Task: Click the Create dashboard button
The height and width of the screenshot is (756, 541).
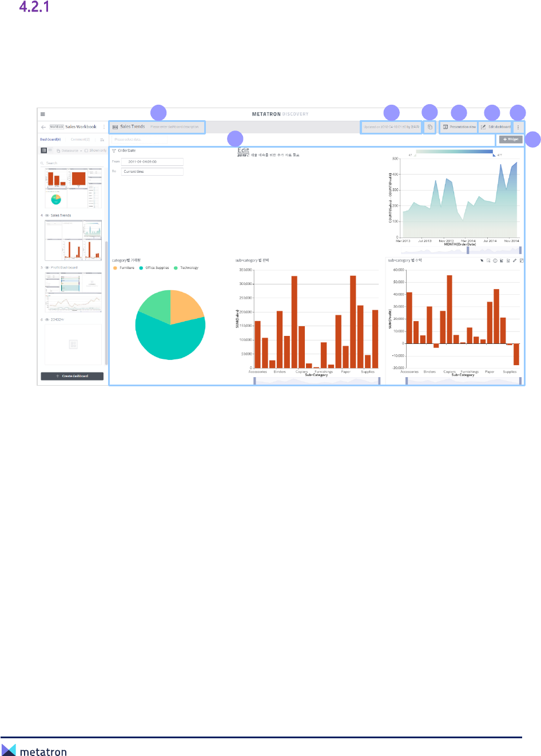Action: coord(72,376)
